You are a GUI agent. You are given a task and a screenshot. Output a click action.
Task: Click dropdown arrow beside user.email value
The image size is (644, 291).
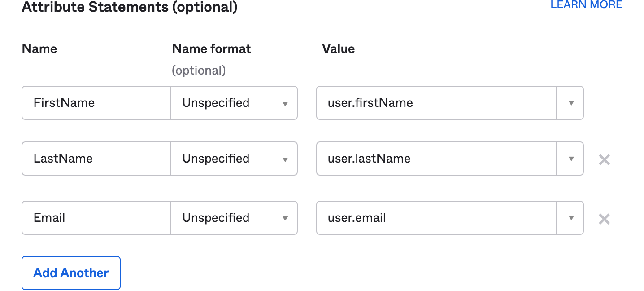(570, 218)
